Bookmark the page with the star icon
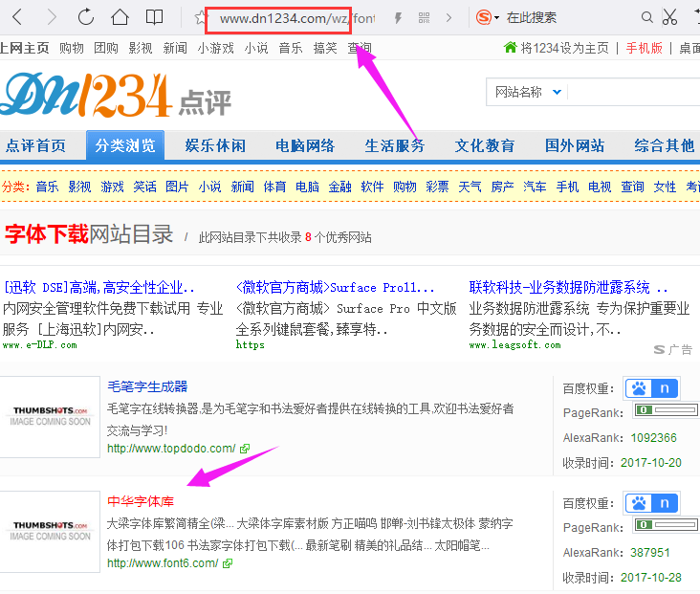The width and height of the screenshot is (700, 594). (x=200, y=17)
